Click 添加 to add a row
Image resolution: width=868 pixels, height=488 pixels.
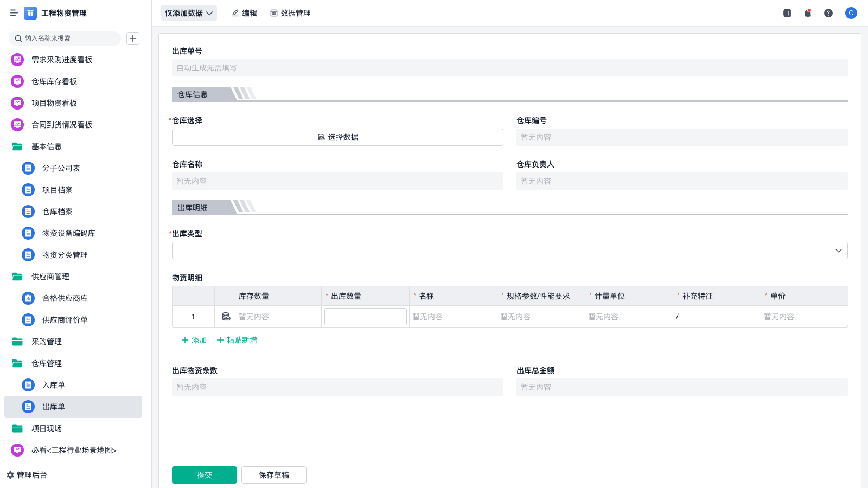tap(194, 340)
